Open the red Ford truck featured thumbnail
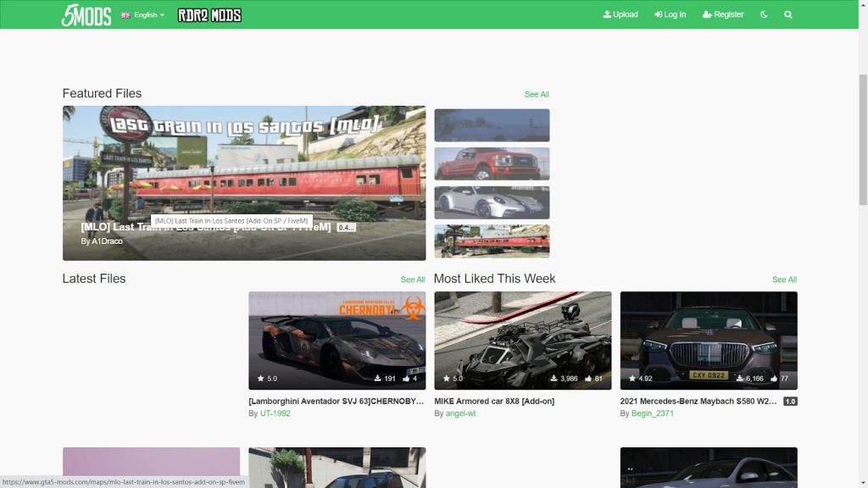Viewport: 868px width, 488px height. pos(492,163)
